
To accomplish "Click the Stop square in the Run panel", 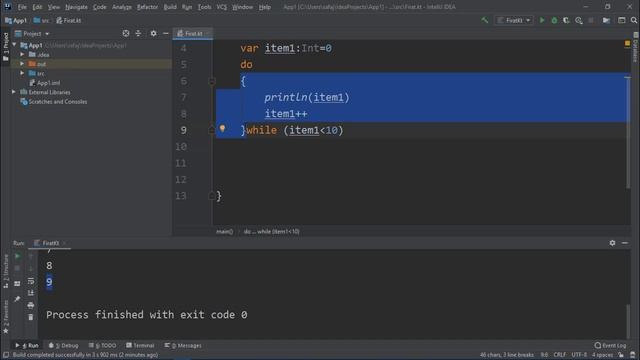I will [17, 269].
